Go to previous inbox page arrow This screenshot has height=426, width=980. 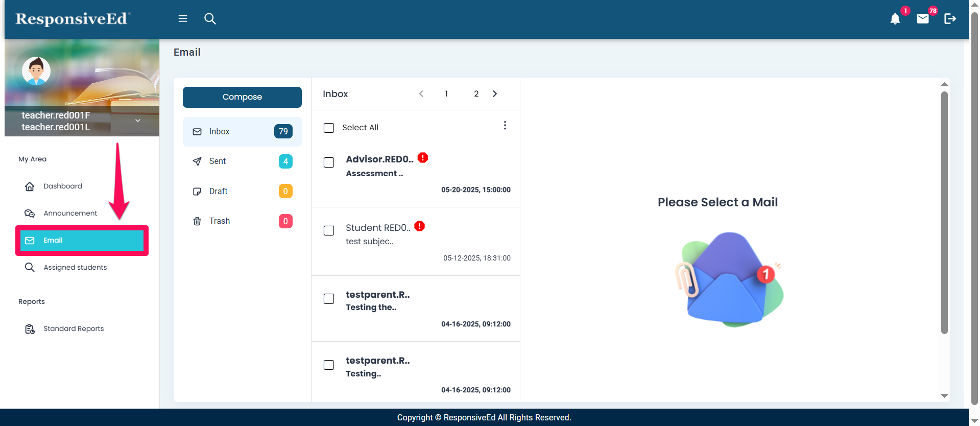point(421,94)
